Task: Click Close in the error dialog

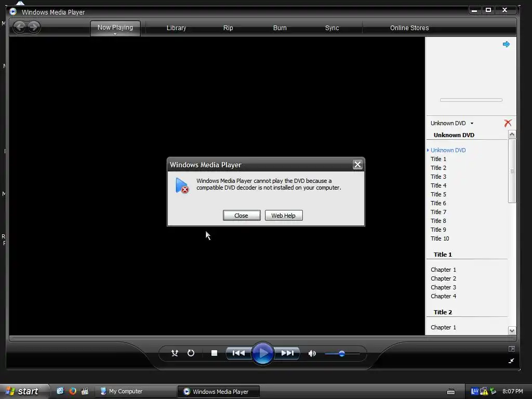Action: pos(242,216)
